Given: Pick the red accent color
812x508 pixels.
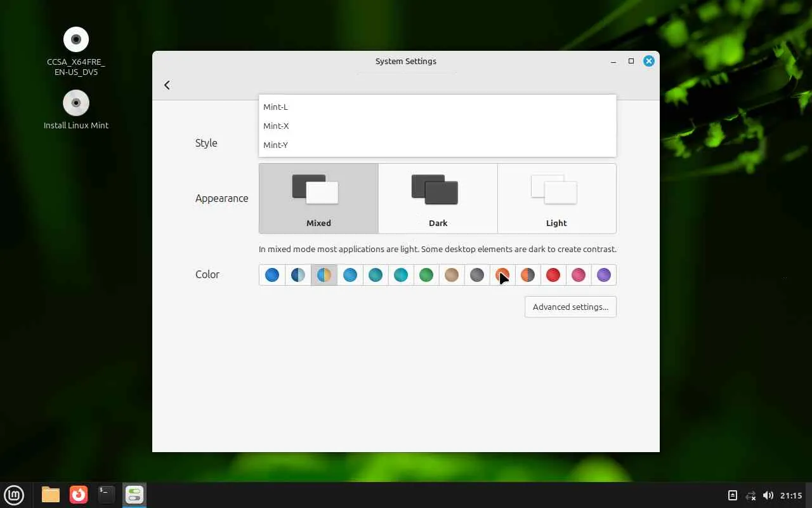Looking at the screenshot, I should [x=553, y=275].
